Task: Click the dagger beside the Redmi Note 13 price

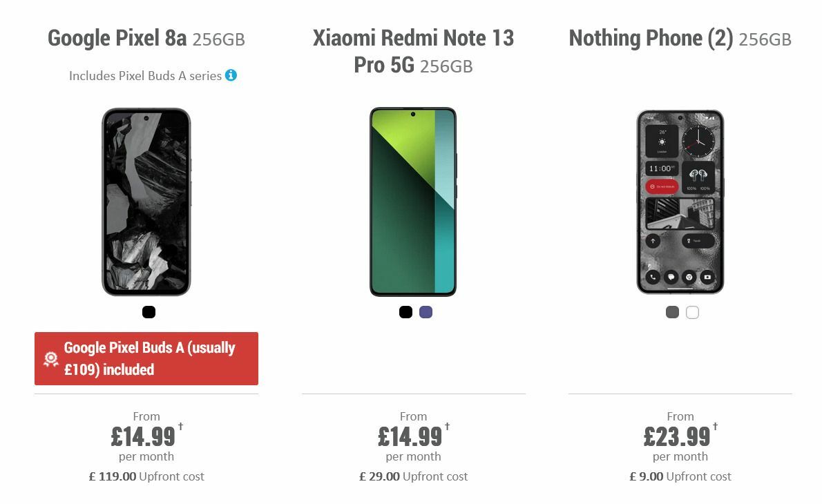Action: point(446,427)
